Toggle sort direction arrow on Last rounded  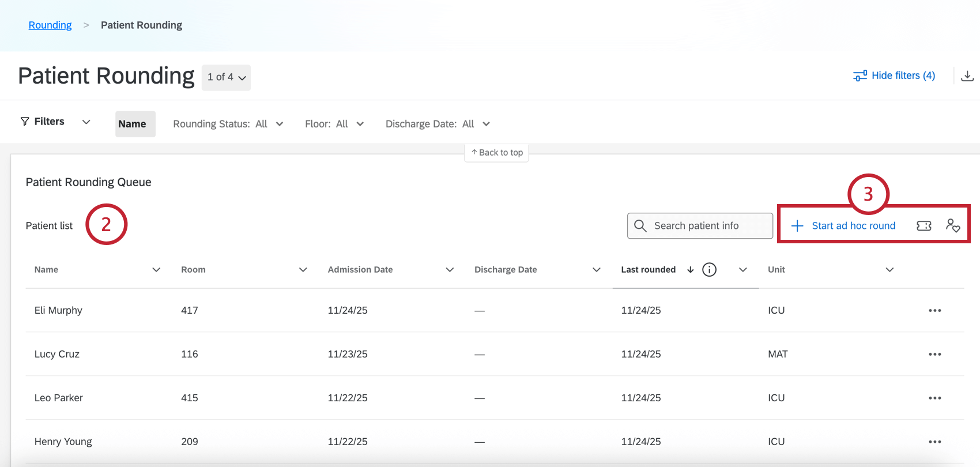coord(690,270)
